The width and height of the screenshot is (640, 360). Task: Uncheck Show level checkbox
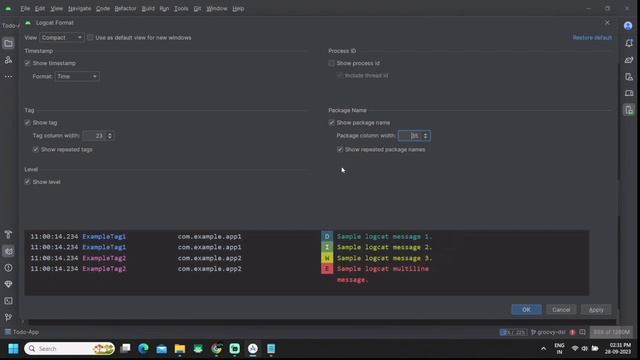pos(27,182)
